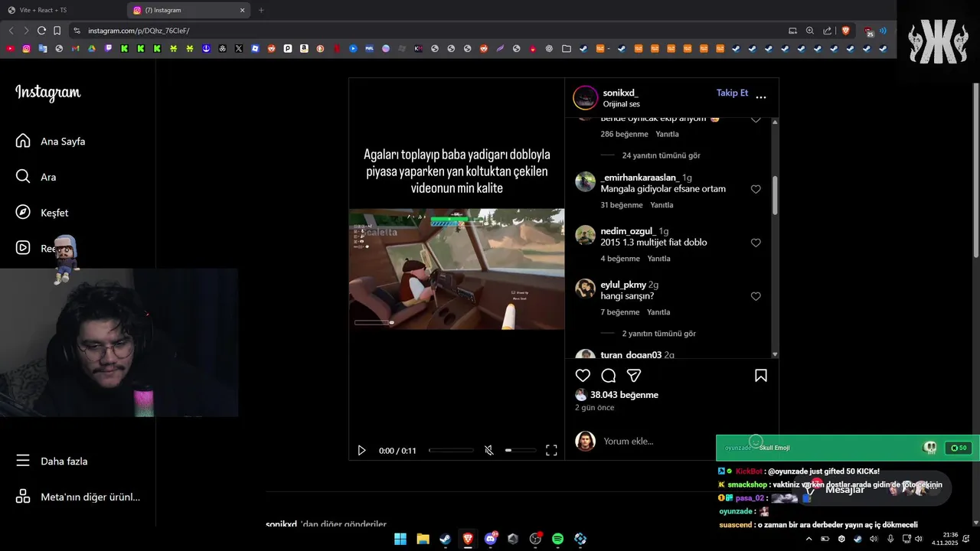Screen dimensions: 980x551
Task: Open eylul_pkmy avatar in comments
Action: click(585, 289)
